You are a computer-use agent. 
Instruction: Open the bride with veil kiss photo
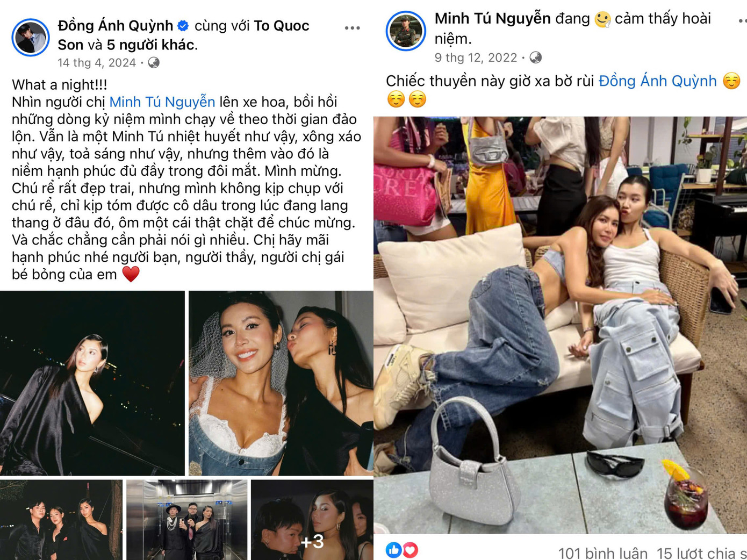tap(281, 383)
